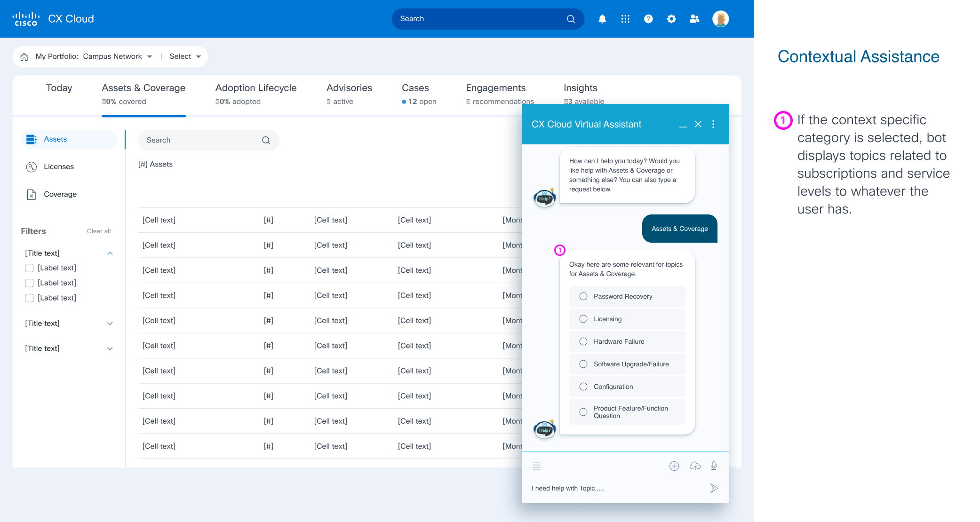
Task: Open Licenses in the left sidebar
Action: [59, 166]
